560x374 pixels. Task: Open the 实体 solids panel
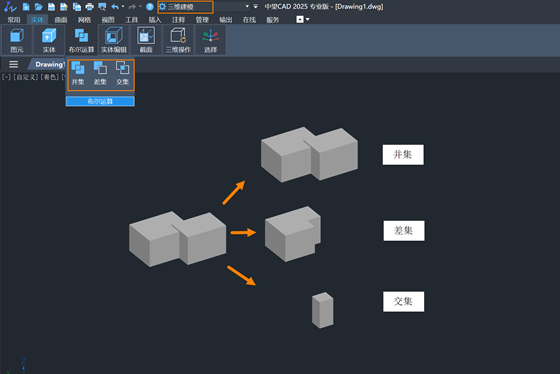click(x=49, y=40)
